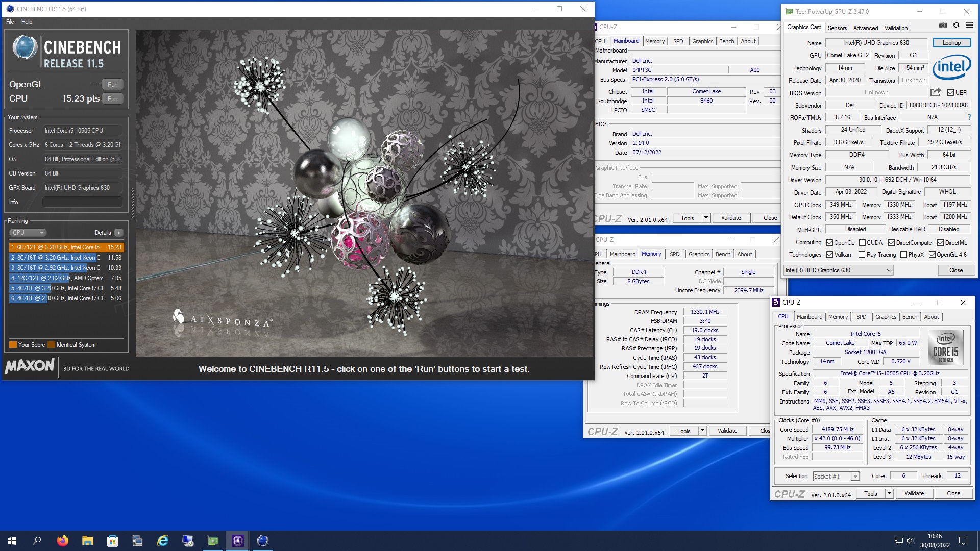This screenshot has height=551, width=980.
Task: Toggle the CUDA checkbox
Action: (x=862, y=243)
